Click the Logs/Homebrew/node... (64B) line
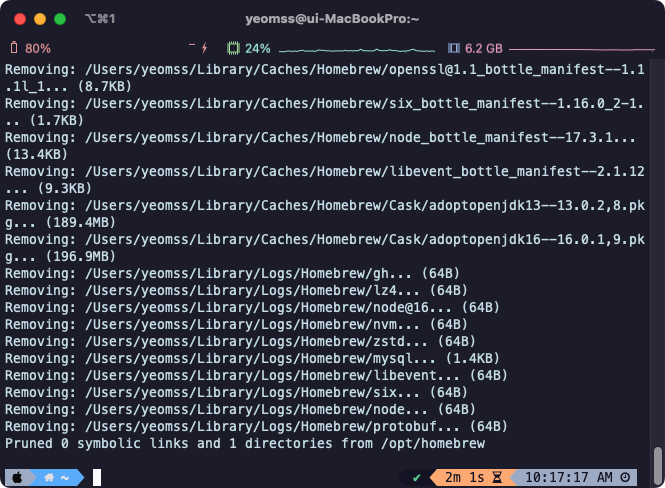665x488 pixels. tap(240, 409)
